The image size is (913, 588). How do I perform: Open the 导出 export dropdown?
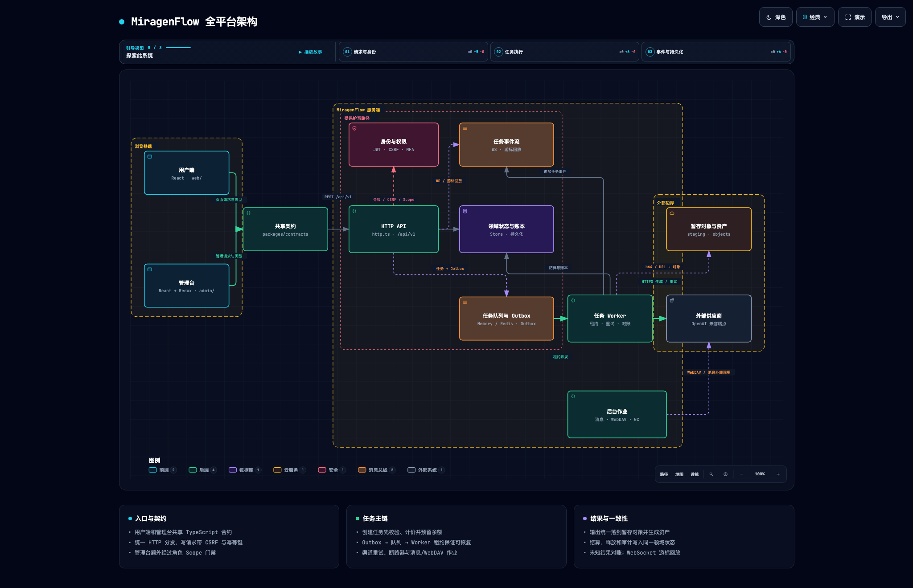tap(890, 17)
